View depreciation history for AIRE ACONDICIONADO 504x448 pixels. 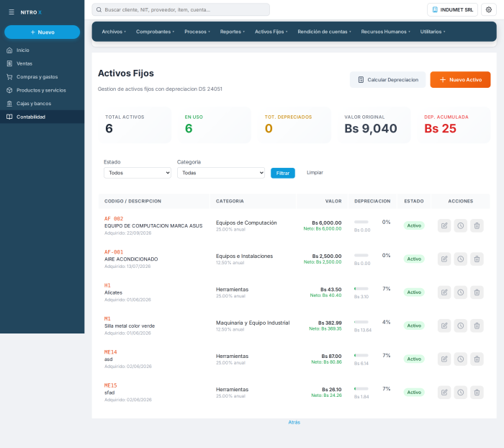click(x=461, y=259)
